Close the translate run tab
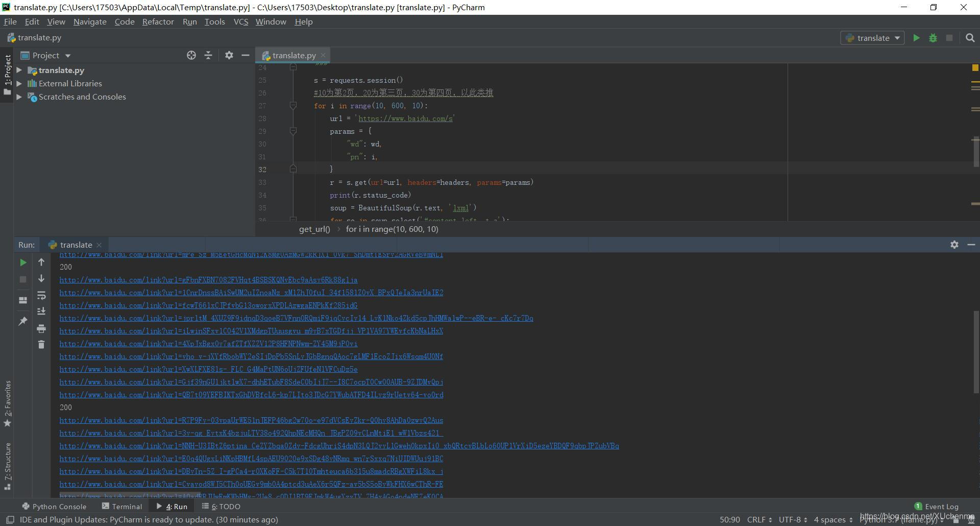Image resolution: width=980 pixels, height=526 pixels. point(99,245)
